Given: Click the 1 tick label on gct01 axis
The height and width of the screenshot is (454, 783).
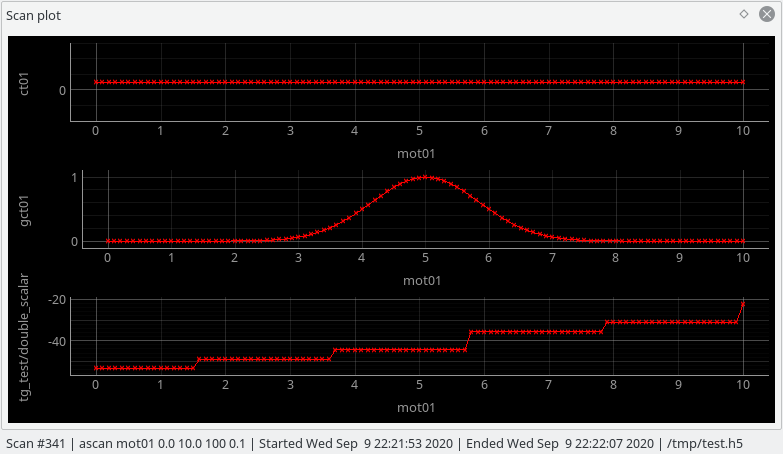Looking at the screenshot, I should click(74, 178).
